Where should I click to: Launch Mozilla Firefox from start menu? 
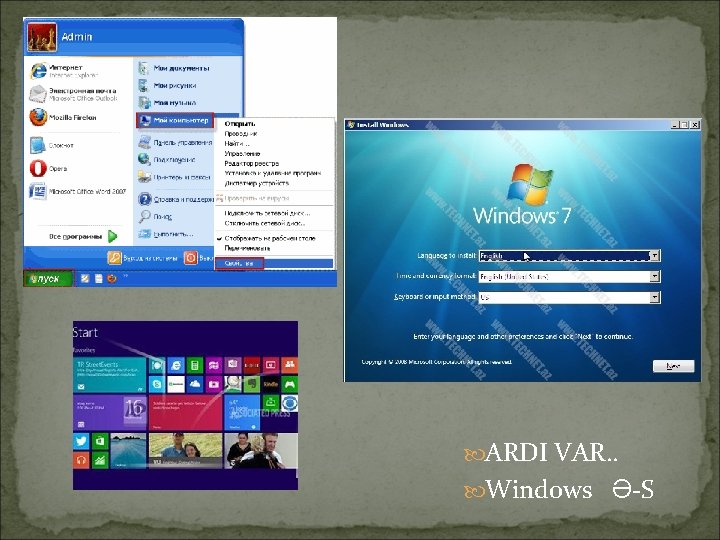[x=63, y=118]
